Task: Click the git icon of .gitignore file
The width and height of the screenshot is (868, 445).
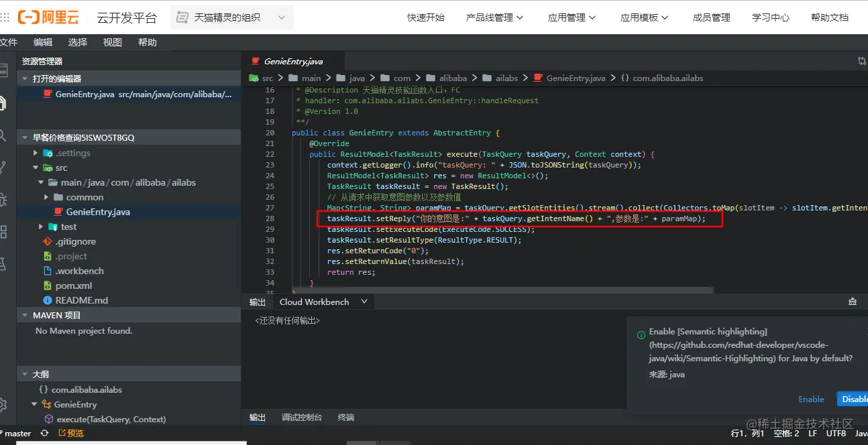Action: click(x=48, y=241)
